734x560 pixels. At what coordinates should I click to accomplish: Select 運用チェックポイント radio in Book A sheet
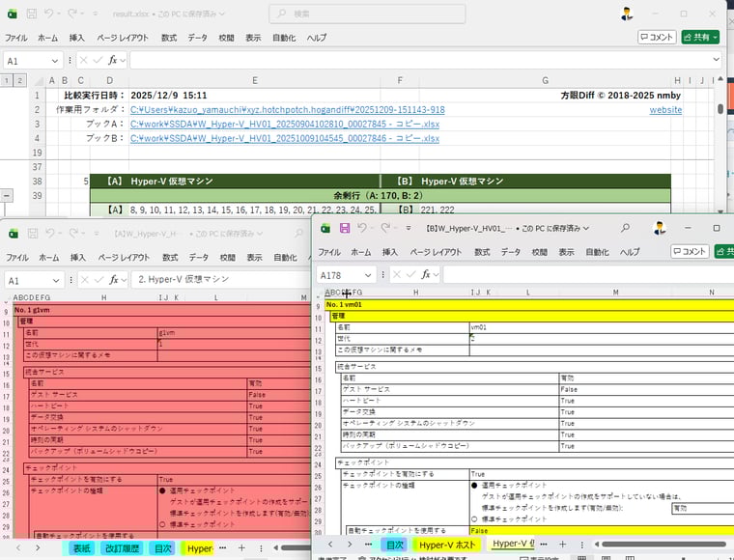point(162,490)
